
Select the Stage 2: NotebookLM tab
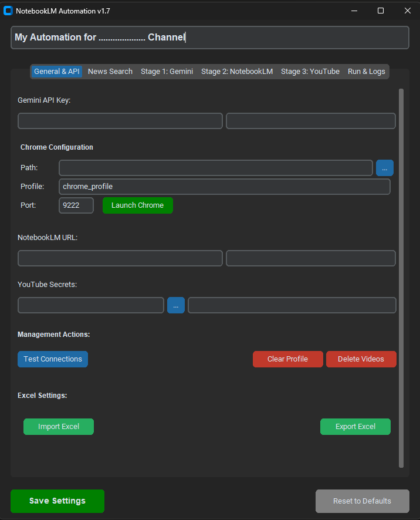point(237,71)
